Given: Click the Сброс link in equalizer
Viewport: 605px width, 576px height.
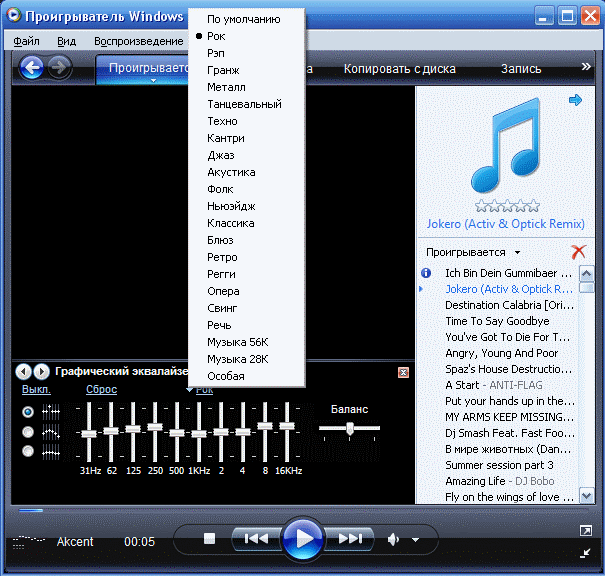Looking at the screenshot, I should point(102,390).
